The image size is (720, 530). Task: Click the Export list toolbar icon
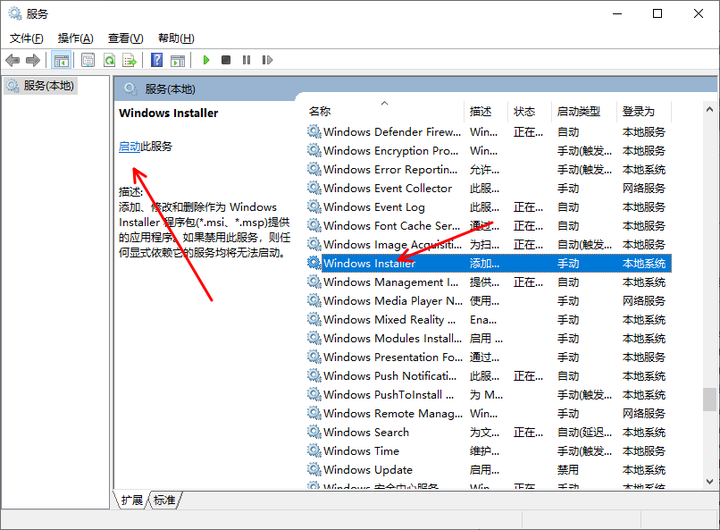click(129, 60)
